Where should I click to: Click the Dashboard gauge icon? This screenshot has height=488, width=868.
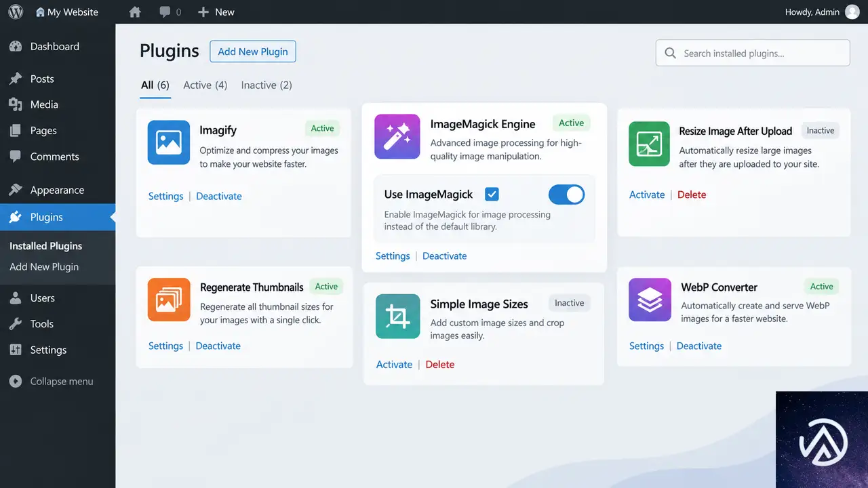[x=16, y=47]
